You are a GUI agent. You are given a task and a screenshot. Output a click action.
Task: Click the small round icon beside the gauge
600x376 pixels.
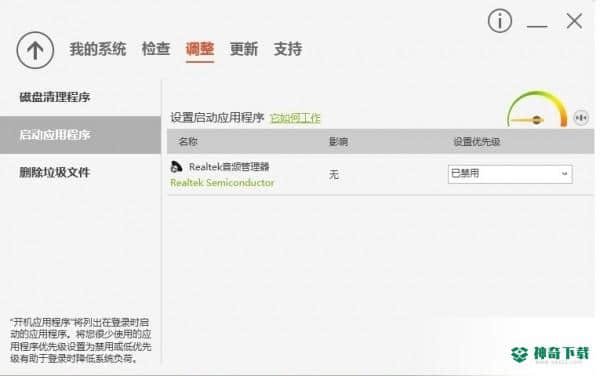point(581,118)
